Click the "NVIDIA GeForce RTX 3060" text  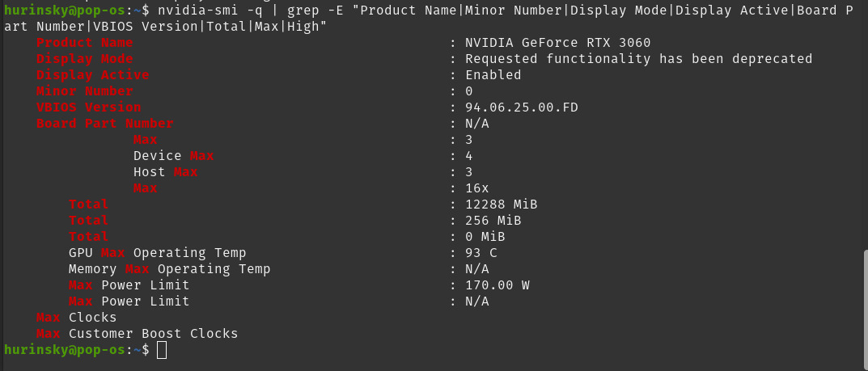click(557, 43)
